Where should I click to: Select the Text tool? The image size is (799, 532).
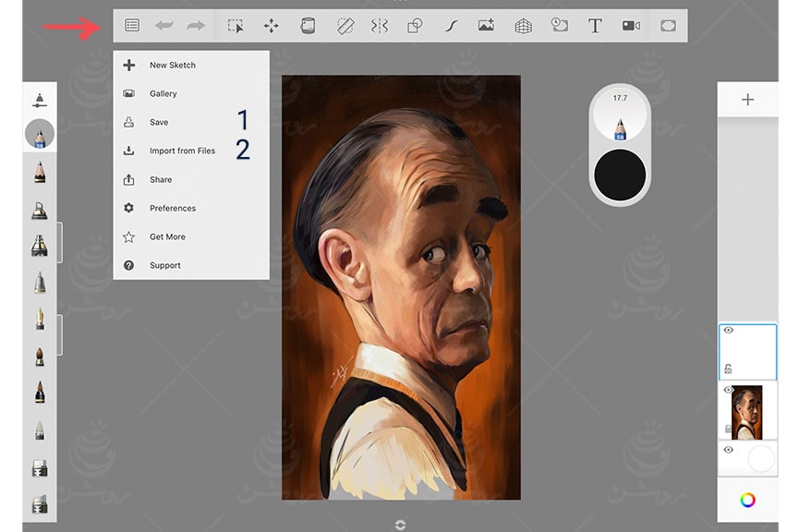[x=595, y=26]
